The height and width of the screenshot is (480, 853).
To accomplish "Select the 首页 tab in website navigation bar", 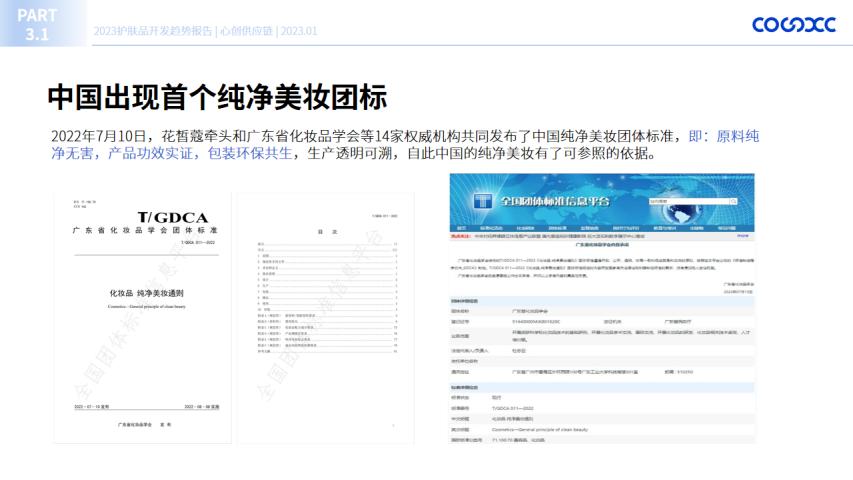I will pos(464,227).
